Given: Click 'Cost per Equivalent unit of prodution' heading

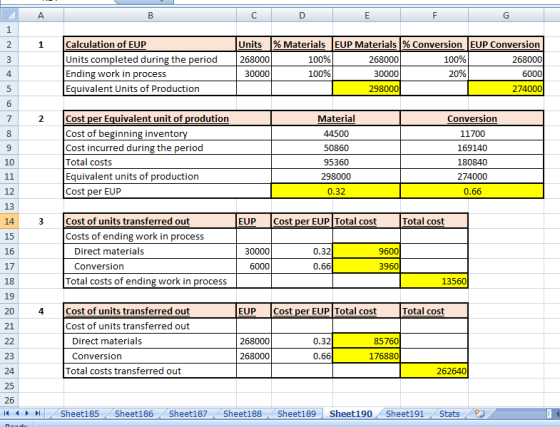Looking at the screenshot, I should click(x=168, y=119).
